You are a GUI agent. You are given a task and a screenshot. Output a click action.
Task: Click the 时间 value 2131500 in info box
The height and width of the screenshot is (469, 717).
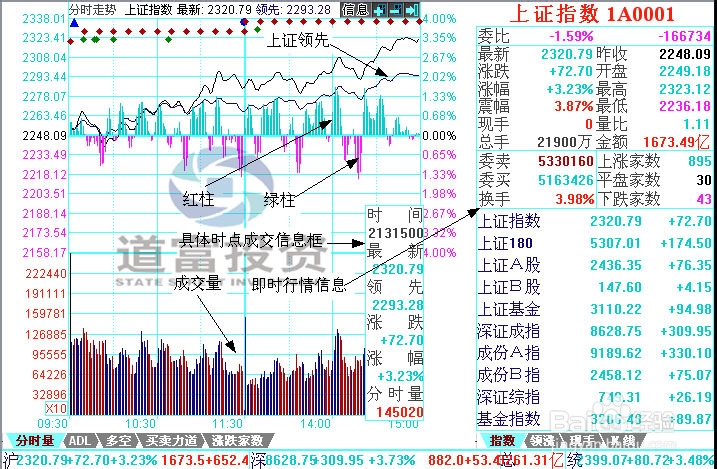tap(396, 233)
